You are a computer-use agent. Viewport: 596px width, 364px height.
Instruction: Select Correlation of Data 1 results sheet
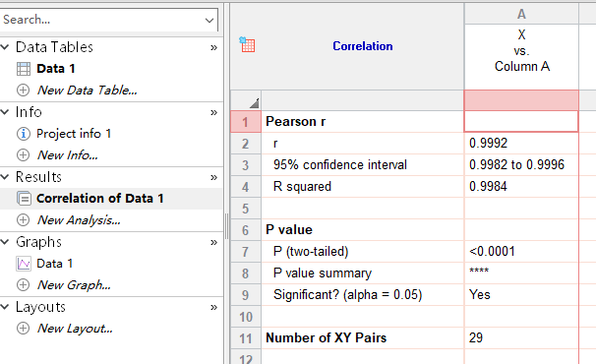click(x=100, y=199)
